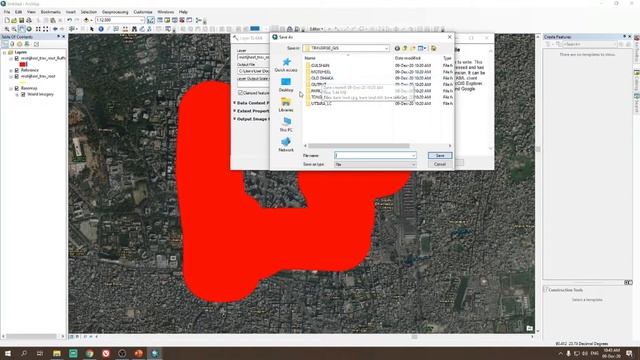
Task: Open the map scale dropdown
Action: [x=142, y=20]
